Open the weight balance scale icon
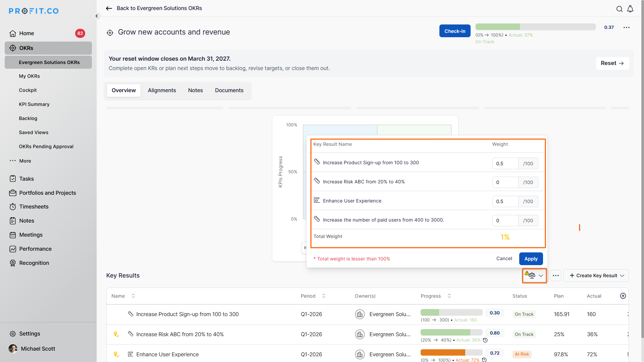This screenshot has height=362, width=644. click(532, 276)
